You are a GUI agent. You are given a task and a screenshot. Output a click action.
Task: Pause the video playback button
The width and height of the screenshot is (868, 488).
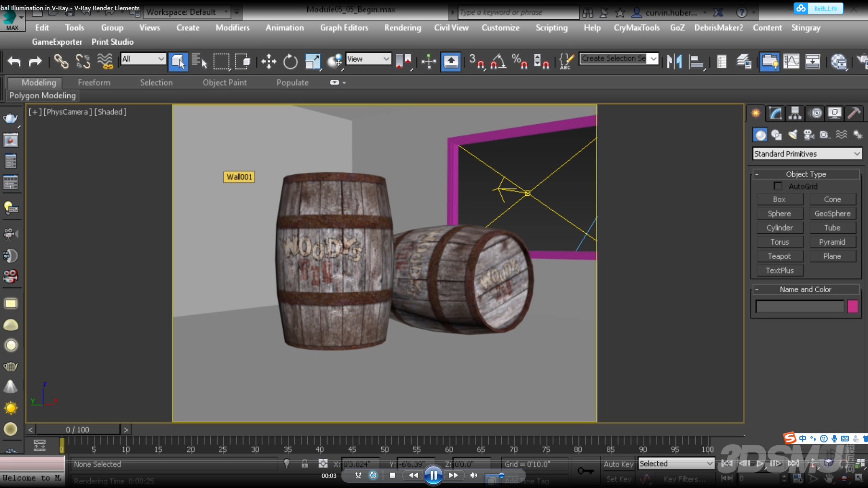pyautogui.click(x=433, y=476)
